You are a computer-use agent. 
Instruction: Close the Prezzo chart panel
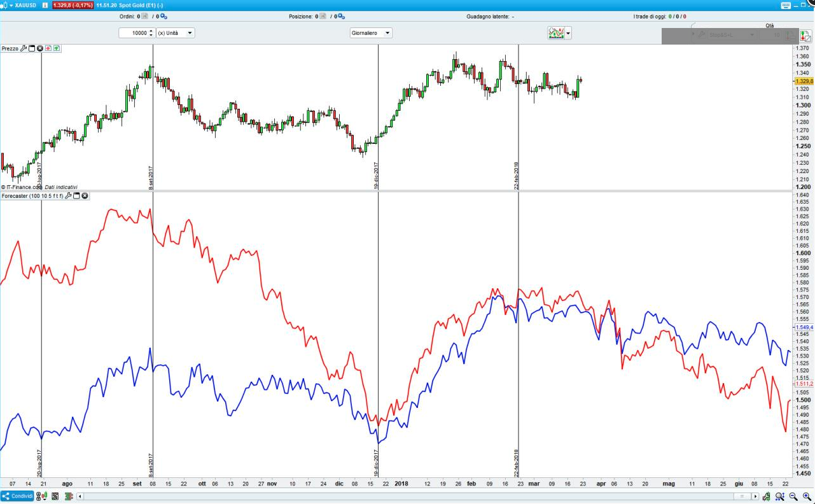pos(40,48)
